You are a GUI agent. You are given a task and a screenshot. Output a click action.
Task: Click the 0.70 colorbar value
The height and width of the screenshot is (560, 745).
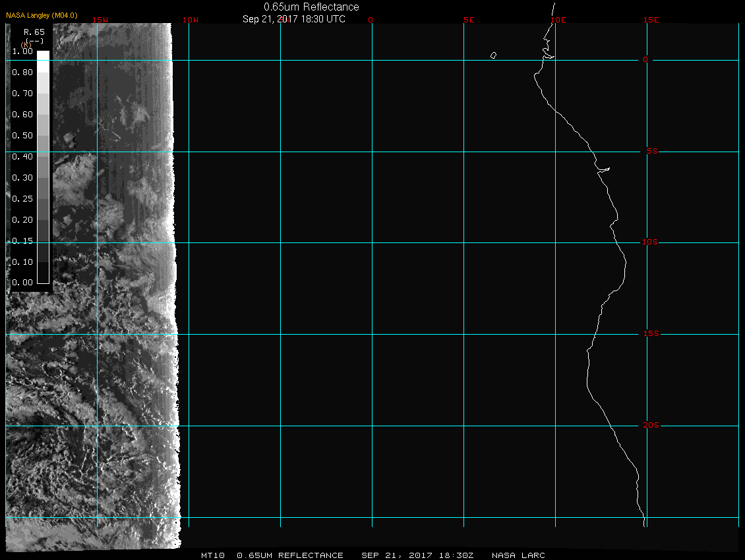point(22,93)
